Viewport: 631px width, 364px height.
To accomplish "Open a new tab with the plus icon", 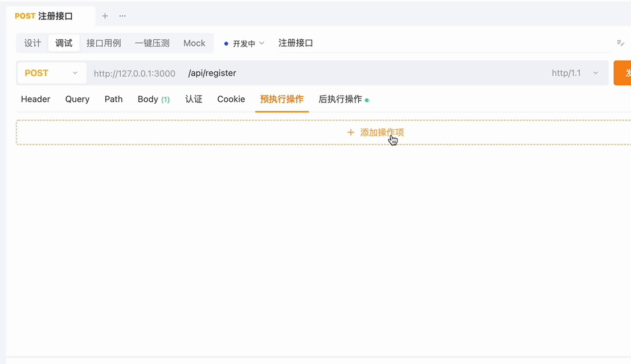I will click(x=105, y=16).
